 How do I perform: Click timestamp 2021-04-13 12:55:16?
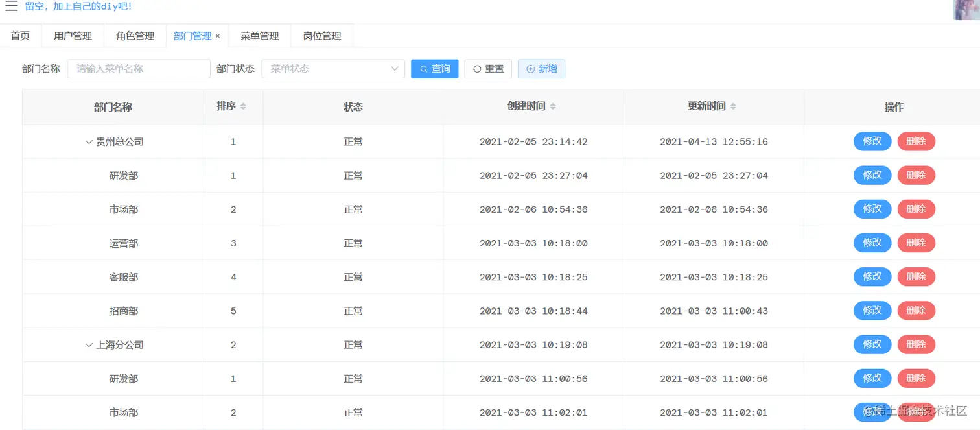point(714,142)
